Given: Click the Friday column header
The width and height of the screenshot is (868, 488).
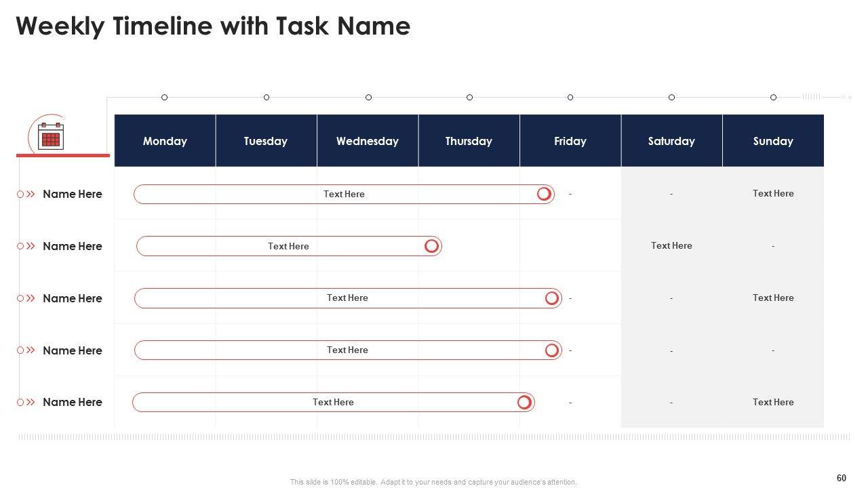Looking at the screenshot, I should tap(570, 141).
